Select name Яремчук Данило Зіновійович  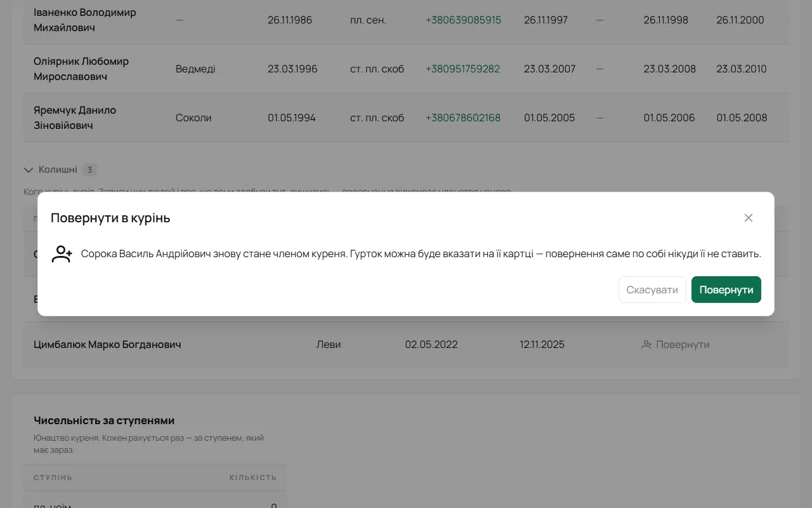click(x=75, y=117)
